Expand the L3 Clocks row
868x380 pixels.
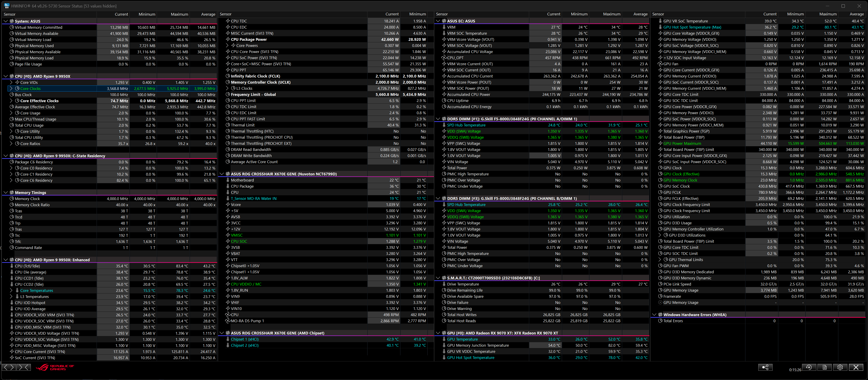(x=227, y=88)
